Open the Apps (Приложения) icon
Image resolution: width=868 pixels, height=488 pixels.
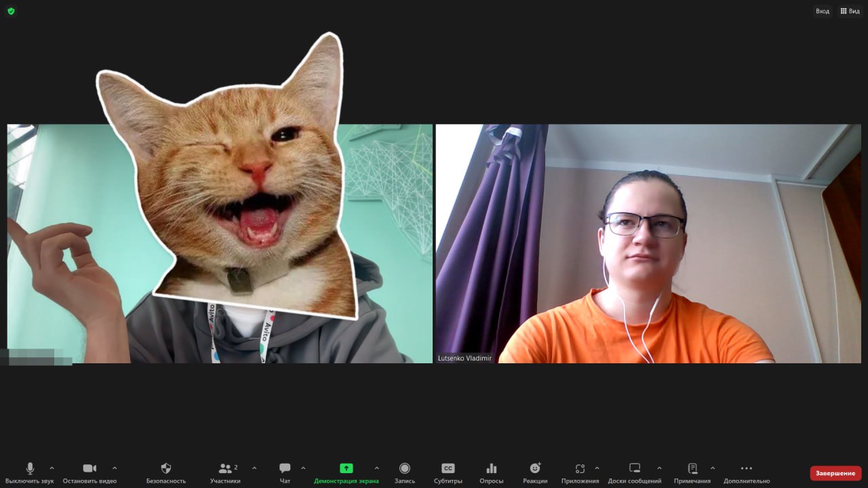tap(580, 468)
